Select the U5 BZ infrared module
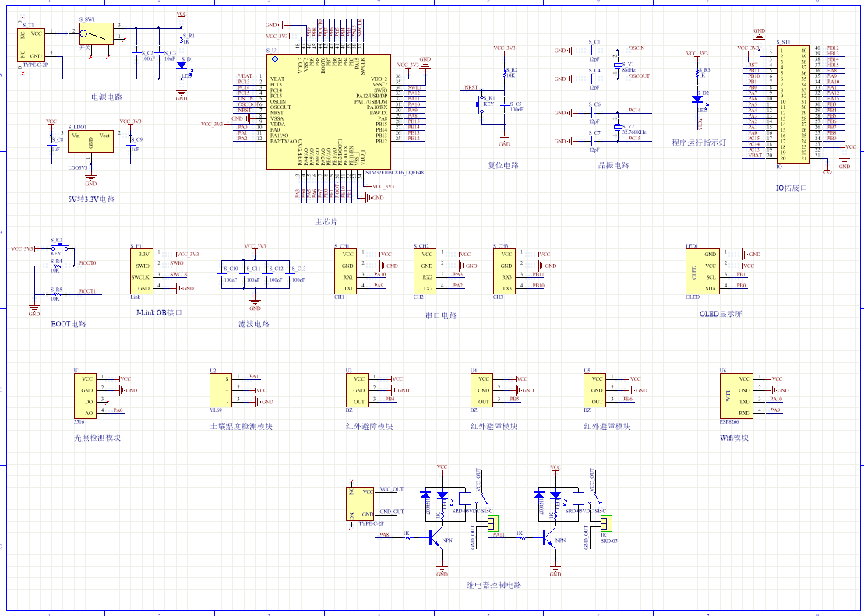 point(595,390)
